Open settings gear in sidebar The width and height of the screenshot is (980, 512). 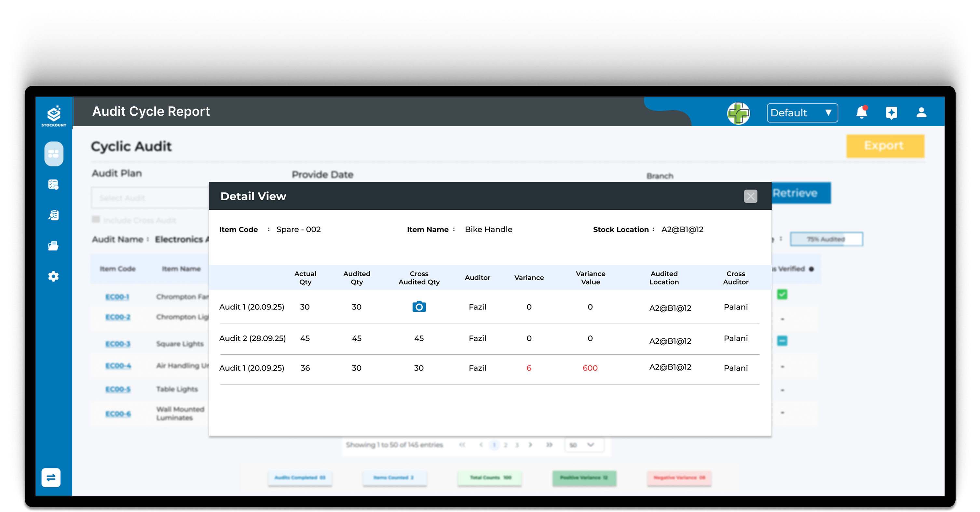(53, 276)
